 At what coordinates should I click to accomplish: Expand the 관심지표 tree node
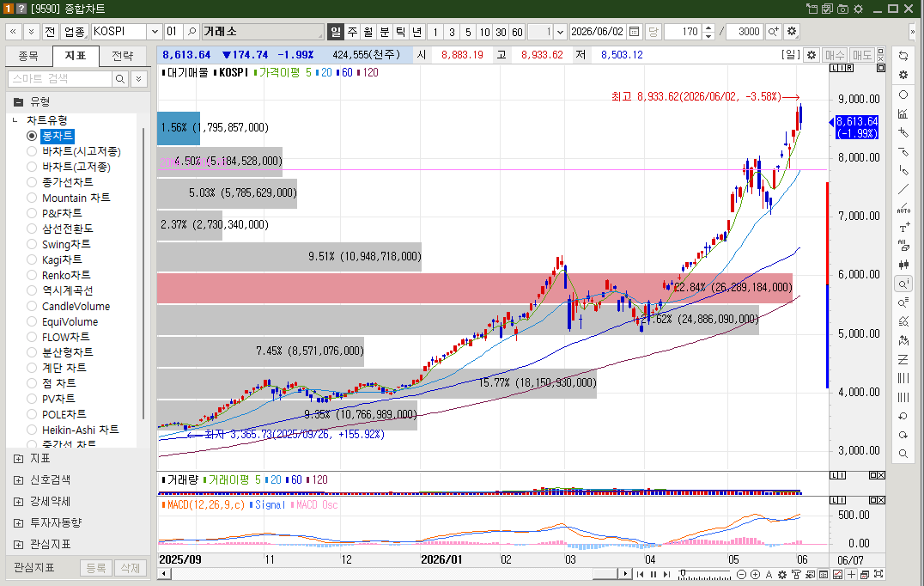18,545
